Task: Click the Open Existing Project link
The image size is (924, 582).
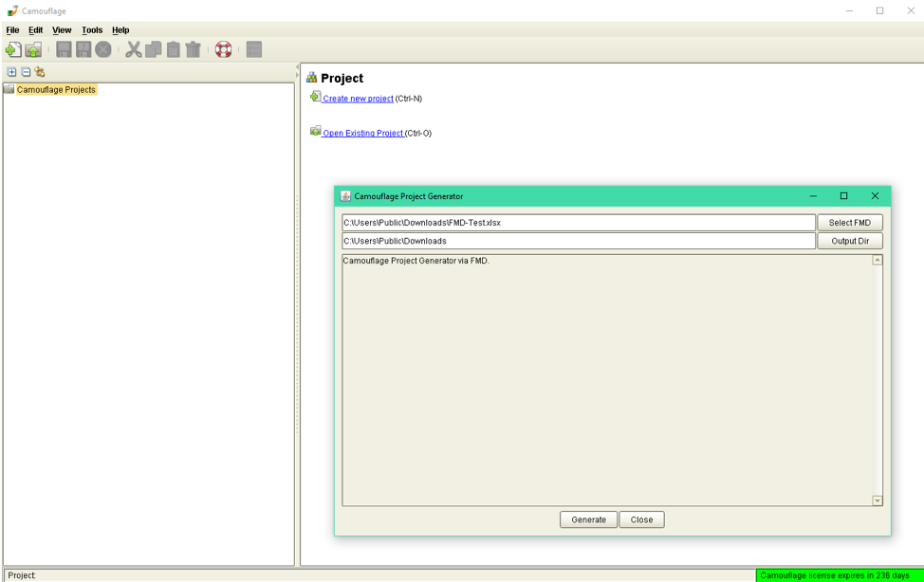Action: point(363,134)
